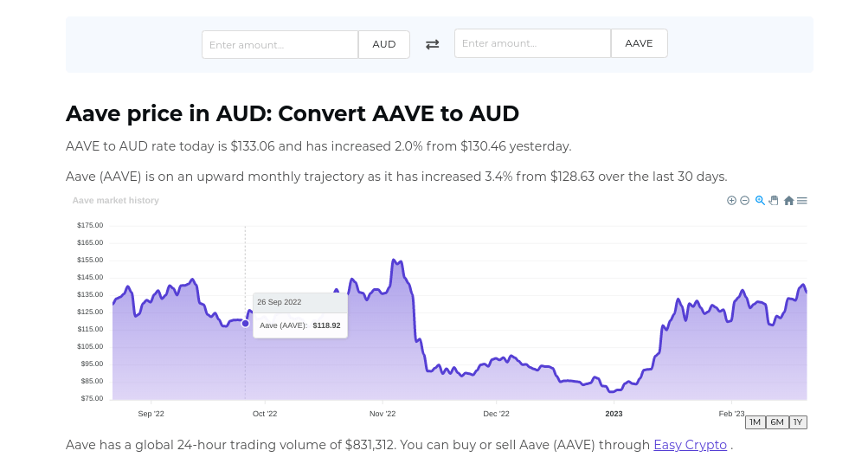Zoom out on the Aave chart

tap(744, 201)
